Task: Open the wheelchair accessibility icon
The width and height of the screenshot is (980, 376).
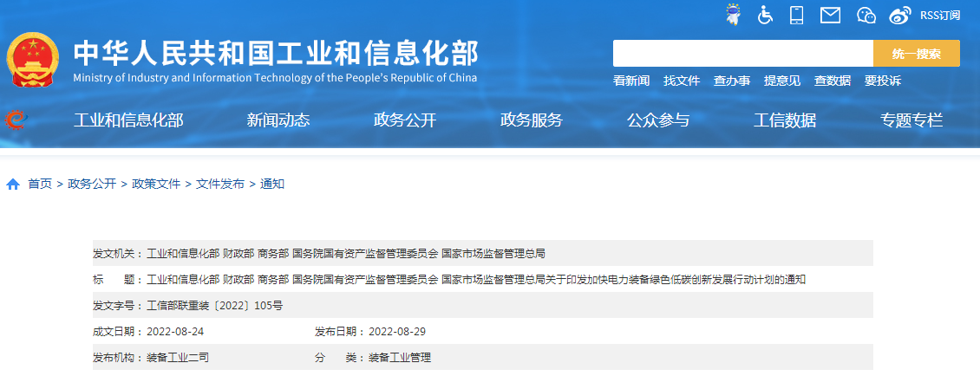Action: coord(765,15)
